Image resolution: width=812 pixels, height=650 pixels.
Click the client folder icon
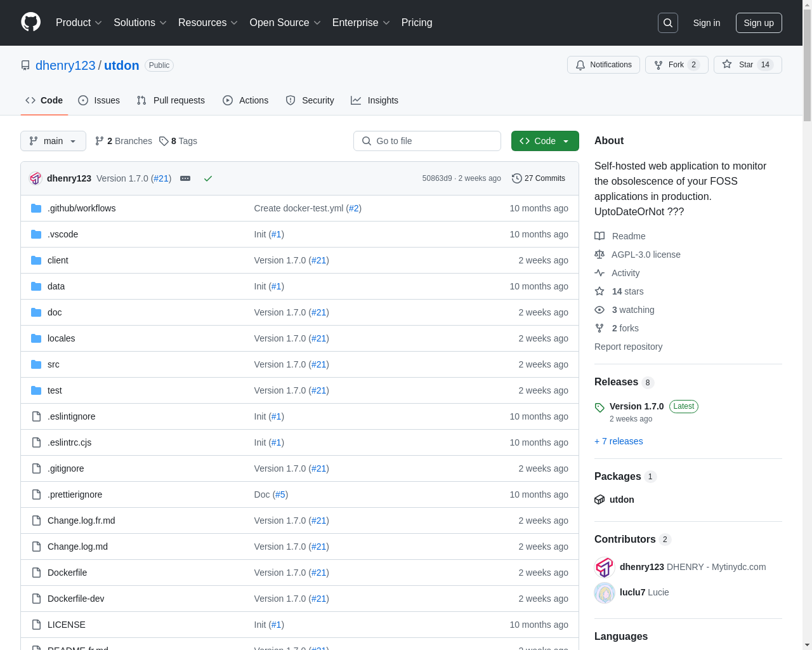[x=36, y=260]
